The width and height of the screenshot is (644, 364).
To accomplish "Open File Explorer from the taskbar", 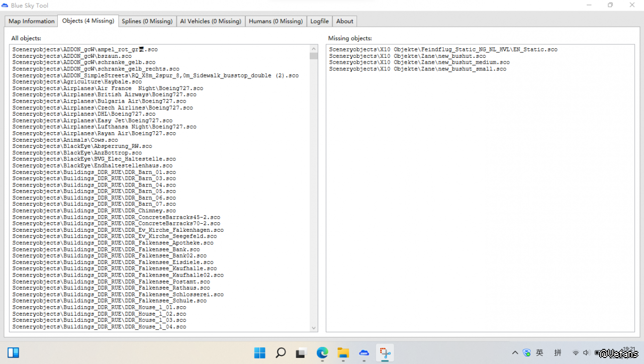I will tap(343, 353).
